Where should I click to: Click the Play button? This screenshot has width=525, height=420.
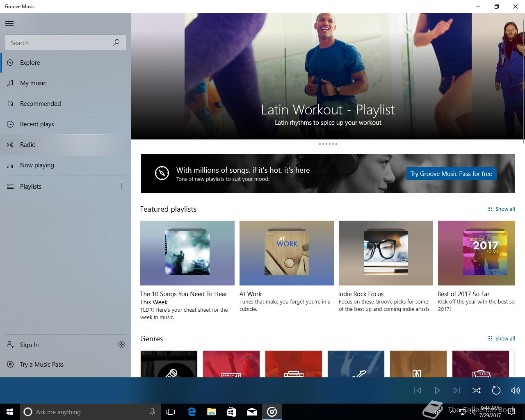click(437, 390)
